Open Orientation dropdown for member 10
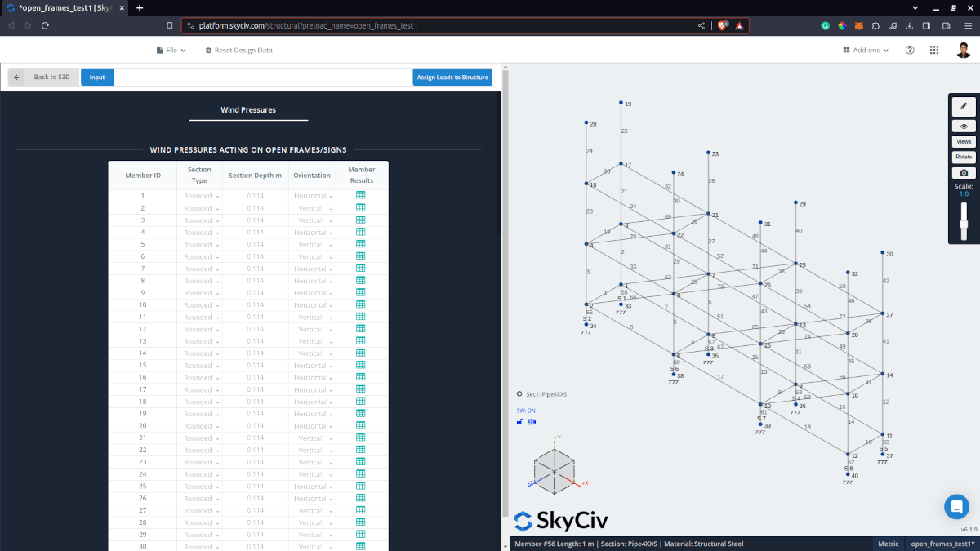Viewport: 980px width, 551px height. point(313,304)
